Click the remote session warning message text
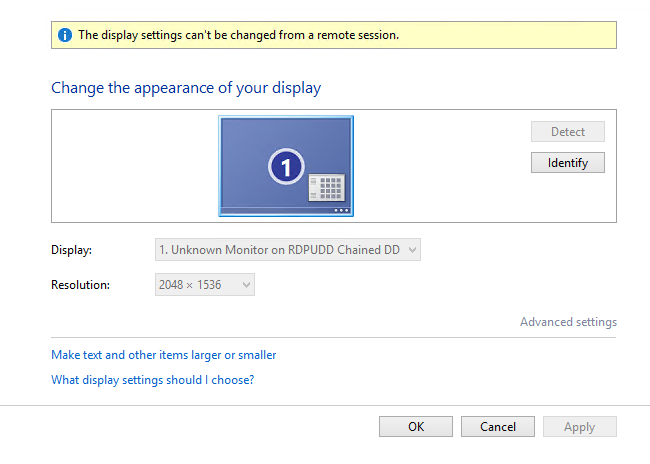 point(238,35)
